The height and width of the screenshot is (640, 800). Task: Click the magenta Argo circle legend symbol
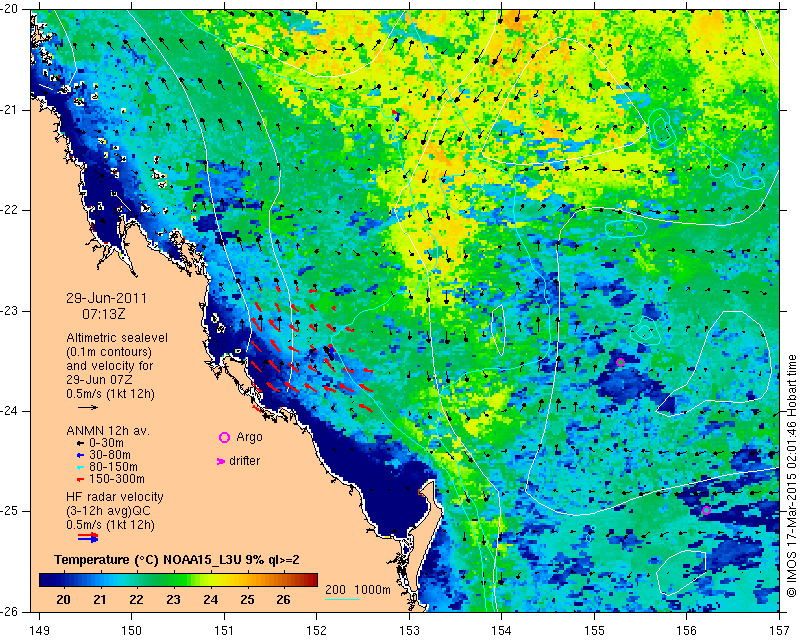coord(224,437)
